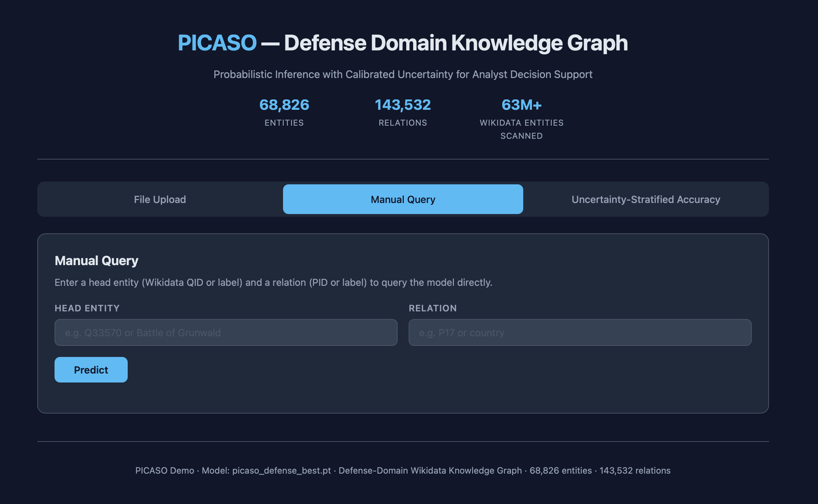This screenshot has width=818, height=504.
Task: Click the 'Enter a head entity' instruction text
Action: click(273, 282)
